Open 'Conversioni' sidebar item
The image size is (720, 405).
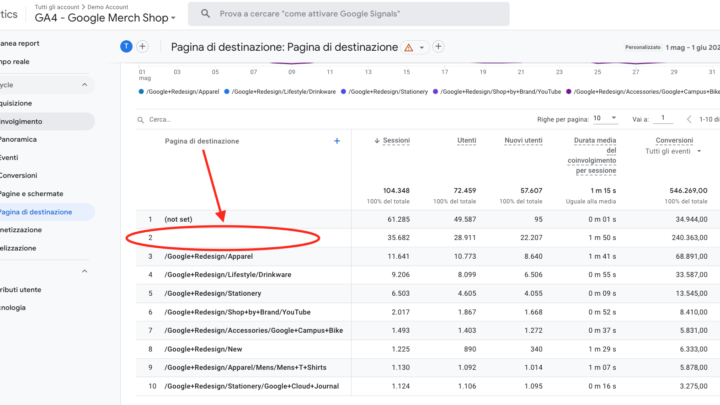[19, 175]
